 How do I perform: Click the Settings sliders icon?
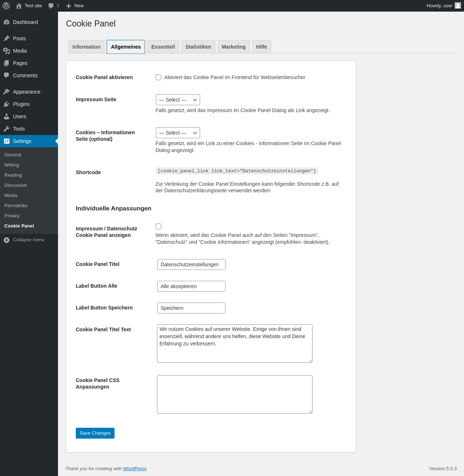[7, 141]
